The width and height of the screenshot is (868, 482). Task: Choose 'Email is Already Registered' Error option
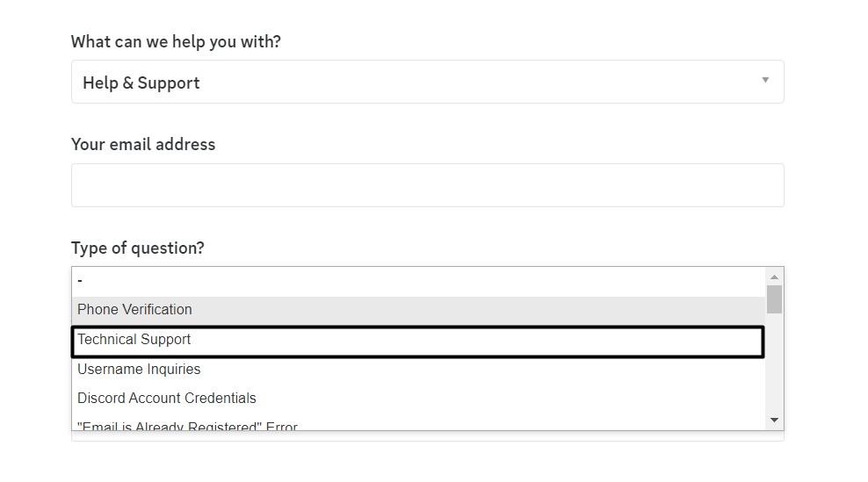418,426
